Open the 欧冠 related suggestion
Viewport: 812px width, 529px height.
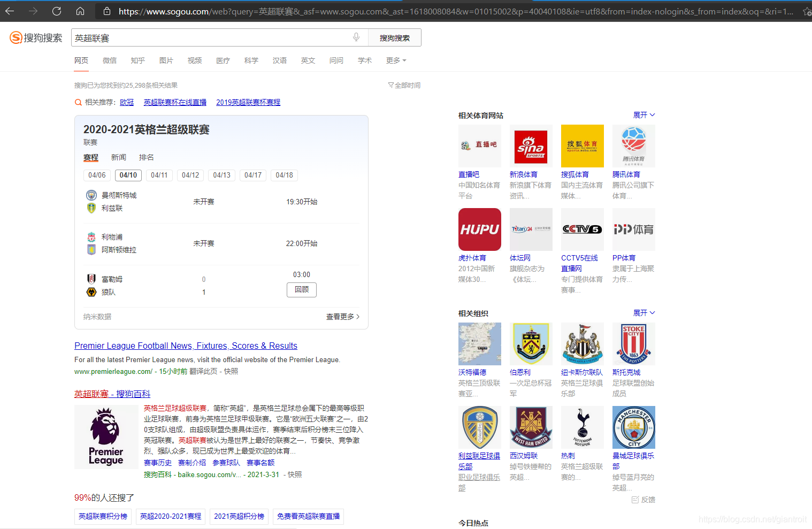[x=127, y=102]
